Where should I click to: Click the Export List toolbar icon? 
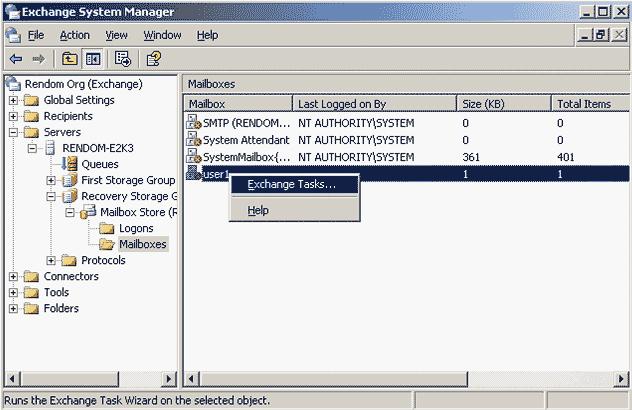coord(124,59)
